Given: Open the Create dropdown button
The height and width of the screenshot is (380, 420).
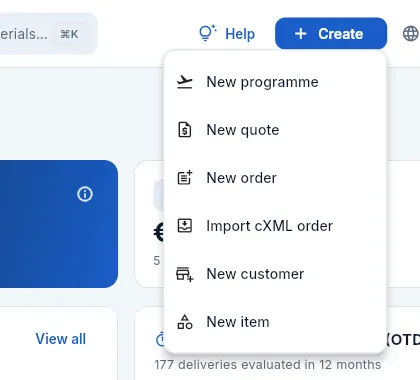Looking at the screenshot, I should [x=331, y=34].
